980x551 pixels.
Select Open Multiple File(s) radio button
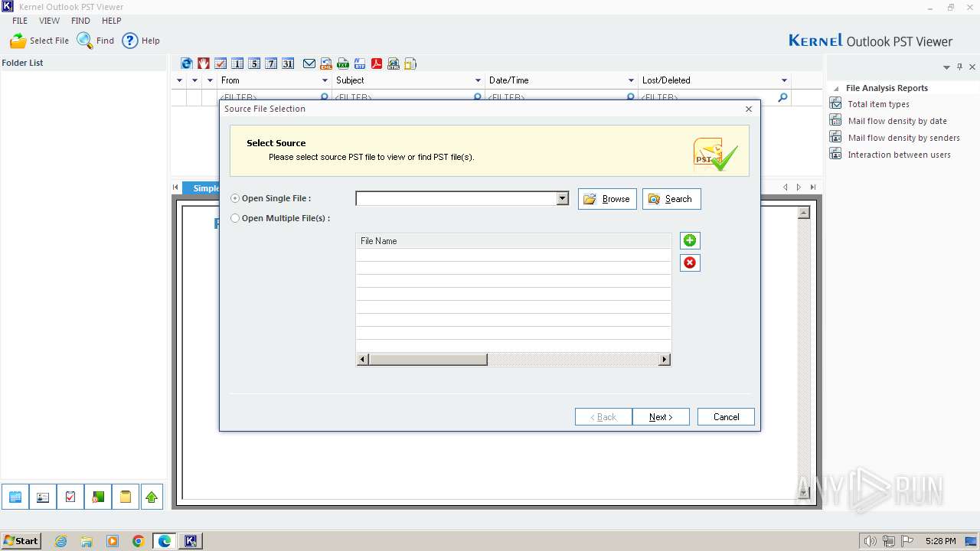click(235, 218)
